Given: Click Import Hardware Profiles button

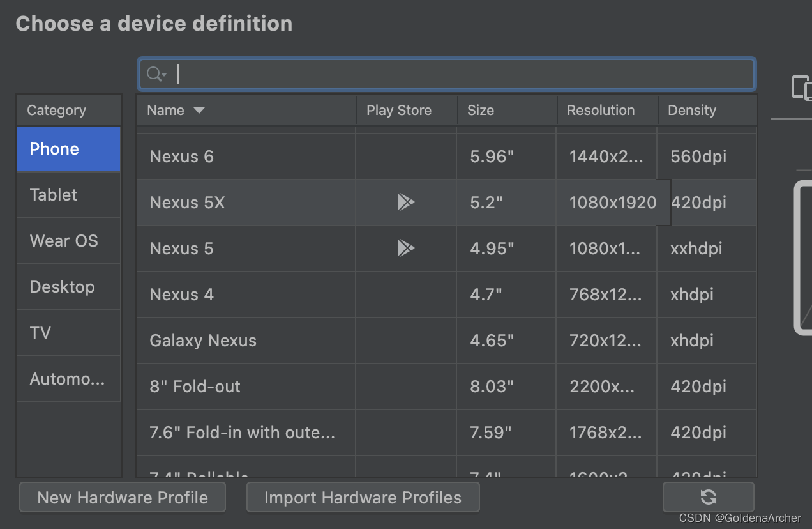Looking at the screenshot, I should tap(363, 498).
